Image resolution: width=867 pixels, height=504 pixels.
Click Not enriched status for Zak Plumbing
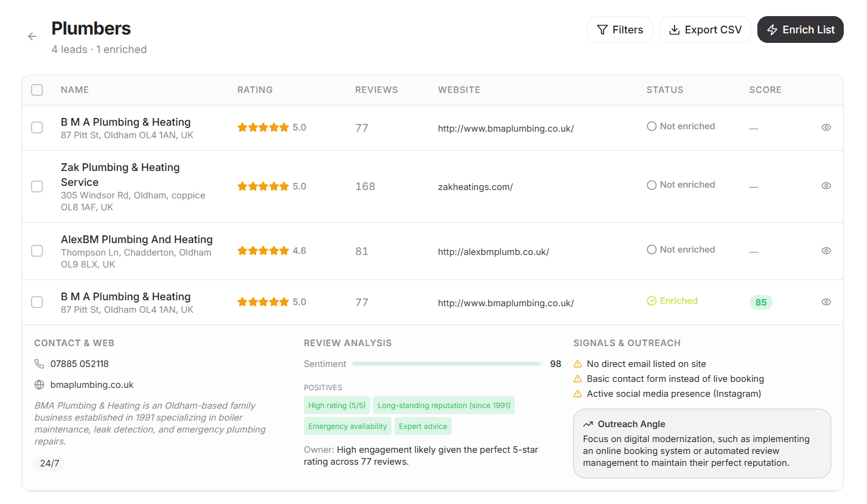681,185
